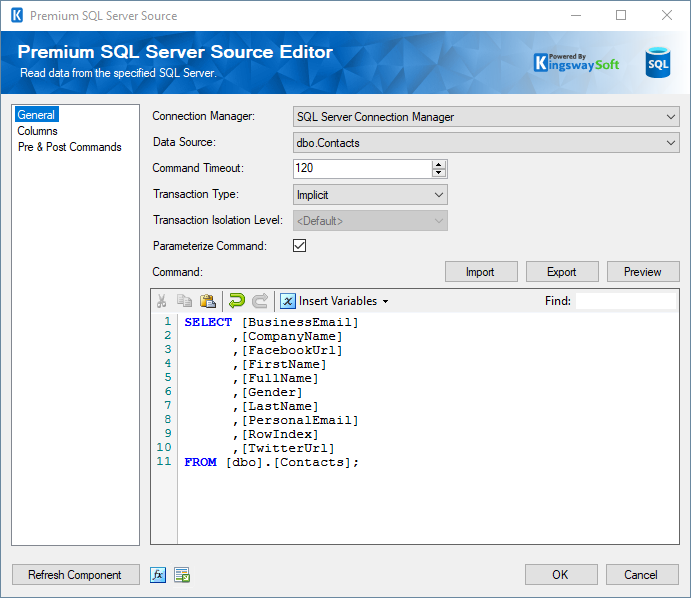This screenshot has height=598, width=691.
Task: Click [dbo].[Contacts] table reference
Action: (289, 463)
